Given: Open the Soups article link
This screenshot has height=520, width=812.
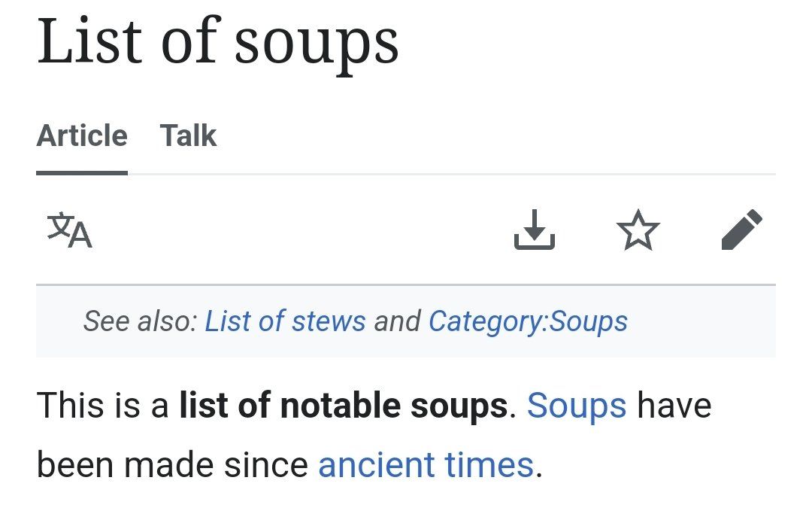Looking at the screenshot, I should click(577, 406).
